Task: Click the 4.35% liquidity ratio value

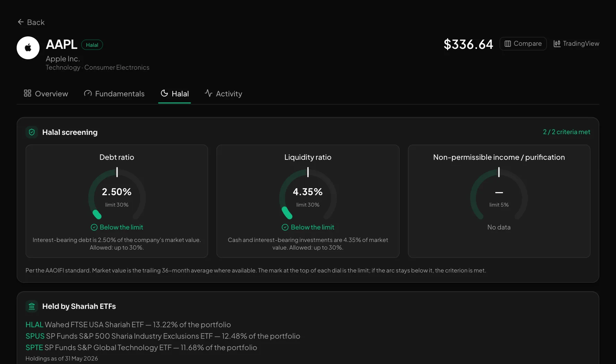Action: [x=308, y=192]
